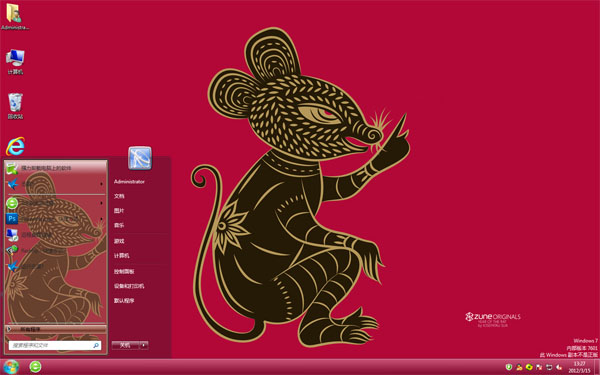Click the Action Center flag tray icon
The image size is (600, 375).
539,367
